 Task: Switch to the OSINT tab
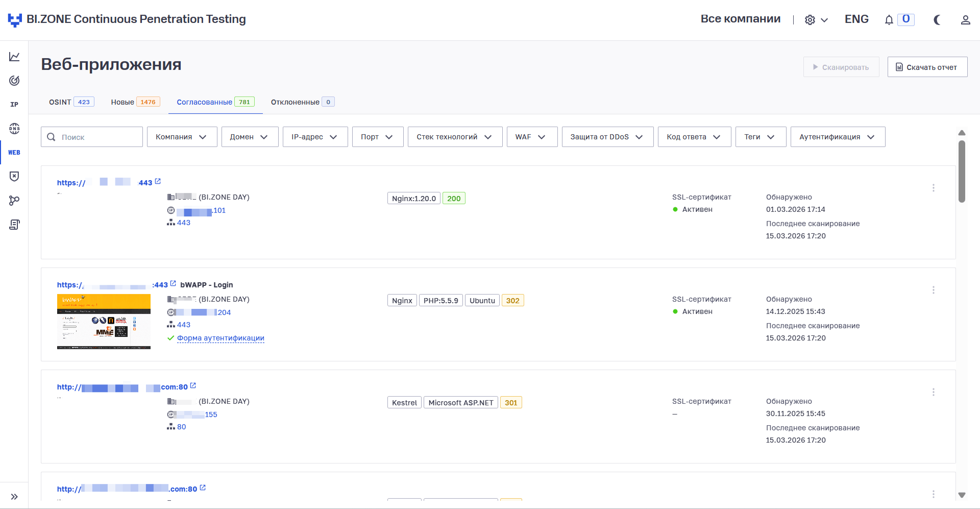[71, 102]
